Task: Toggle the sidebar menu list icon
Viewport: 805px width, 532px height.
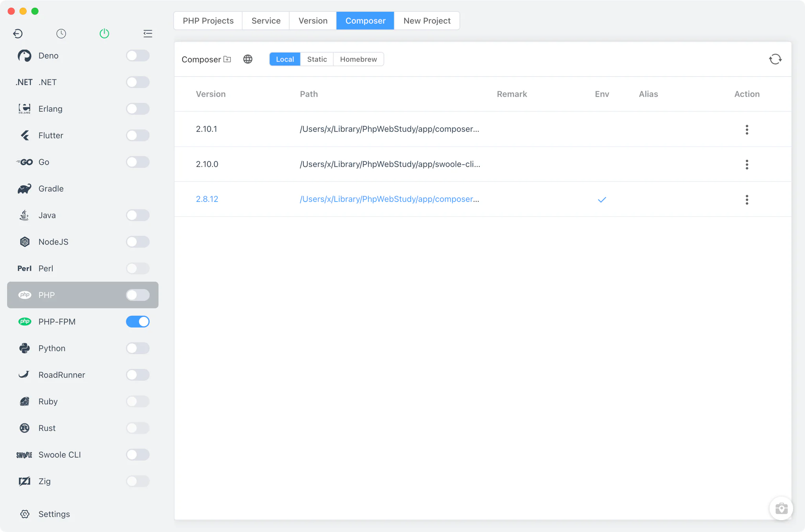Action: click(148, 34)
